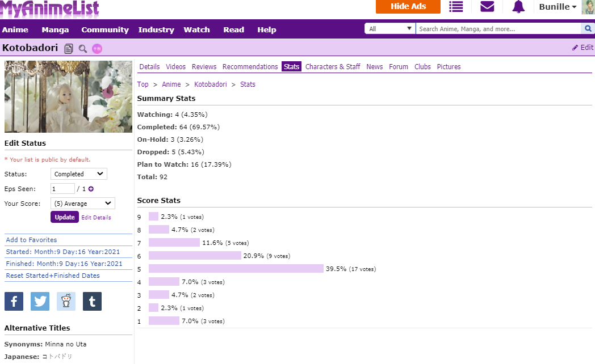Click the score 6 bar showing 20.9%
This screenshot has height=364, width=595.
[x=195, y=256]
